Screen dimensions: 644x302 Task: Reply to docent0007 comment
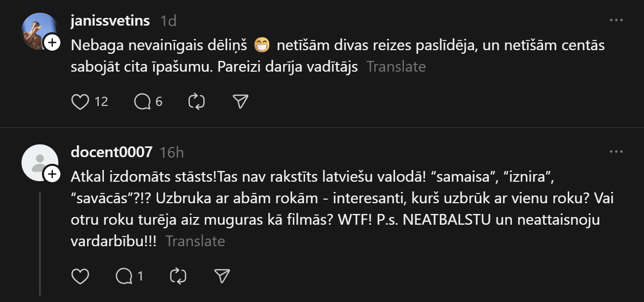pos(124,276)
